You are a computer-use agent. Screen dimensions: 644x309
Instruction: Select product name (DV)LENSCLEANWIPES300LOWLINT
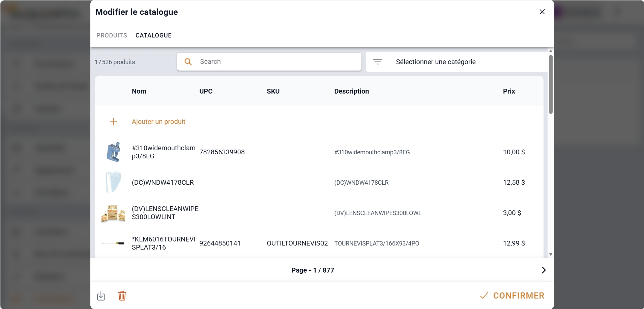coord(165,213)
